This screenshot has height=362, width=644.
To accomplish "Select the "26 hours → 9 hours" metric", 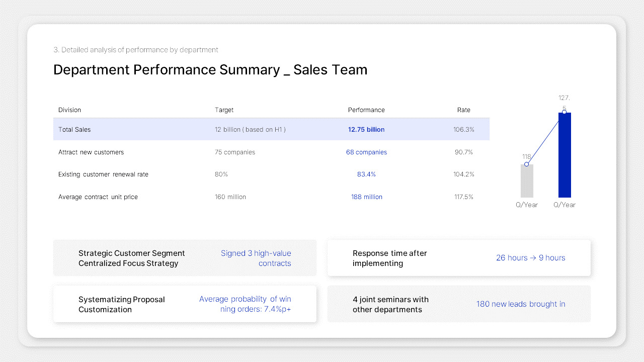I will [x=530, y=257].
